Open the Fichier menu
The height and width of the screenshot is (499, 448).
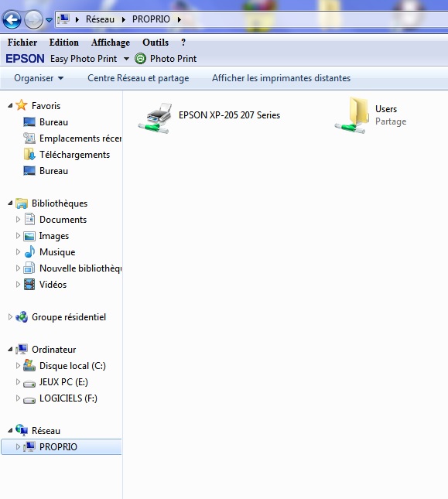[x=22, y=43]
